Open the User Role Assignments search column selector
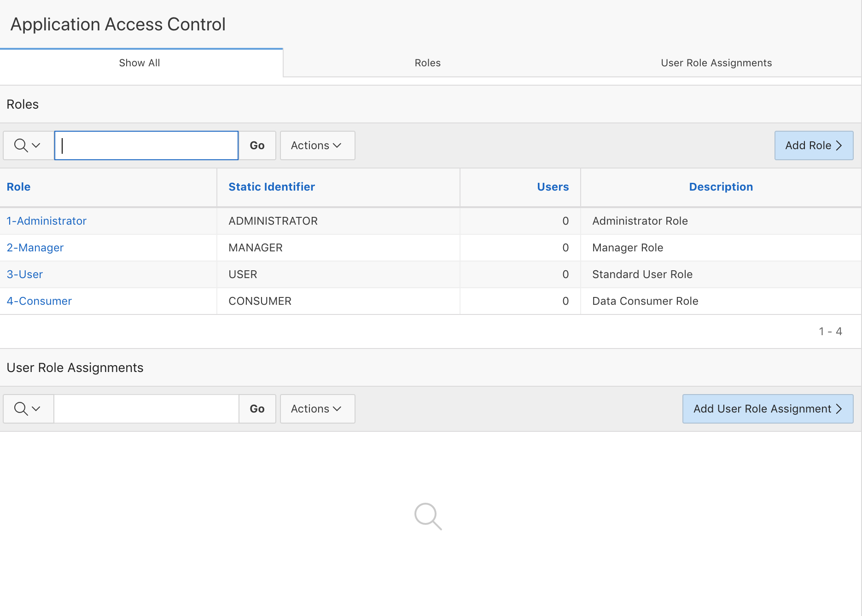This screenshot has height=616, width=862. click(x=28, y=409)
